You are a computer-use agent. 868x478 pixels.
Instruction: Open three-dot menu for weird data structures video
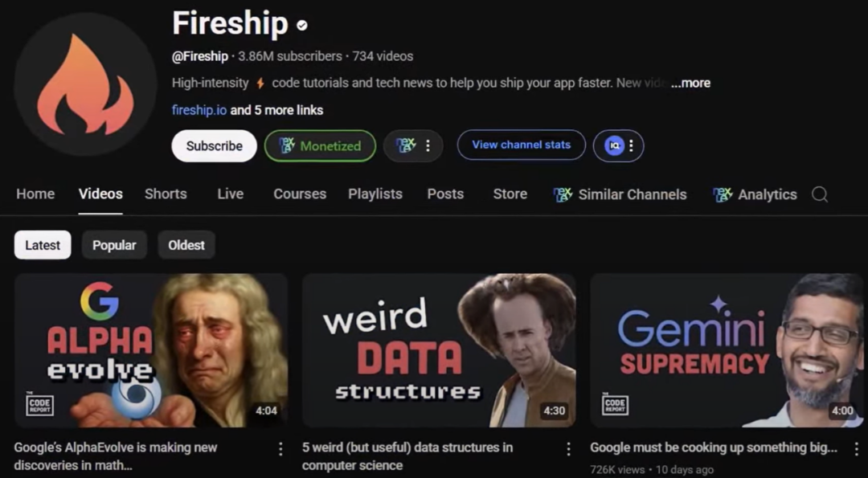pos(568,449)
